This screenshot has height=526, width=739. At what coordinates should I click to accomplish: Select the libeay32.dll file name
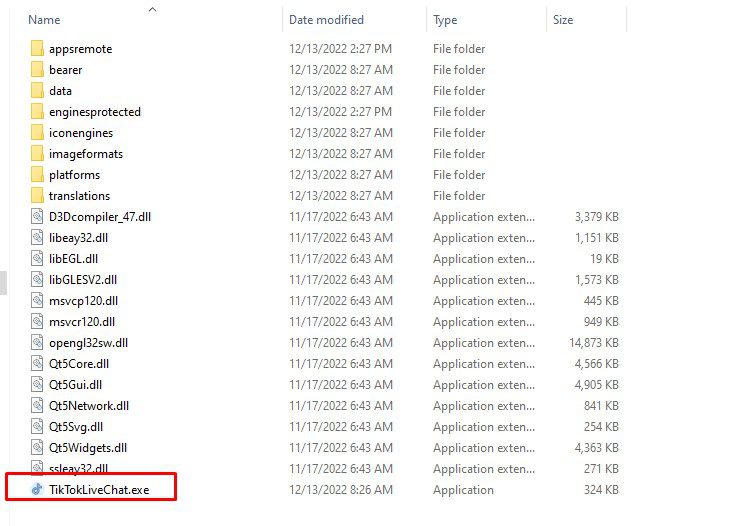(78, 238)
